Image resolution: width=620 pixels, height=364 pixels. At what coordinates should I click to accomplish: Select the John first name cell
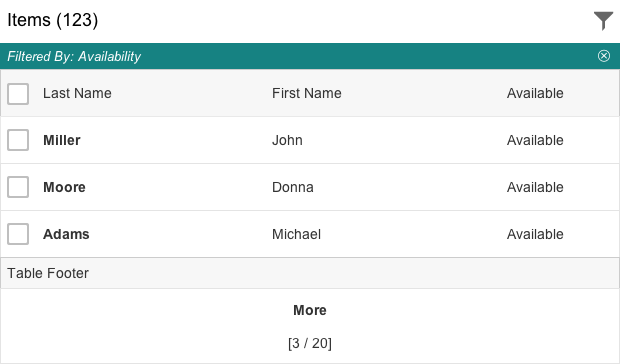287,140
